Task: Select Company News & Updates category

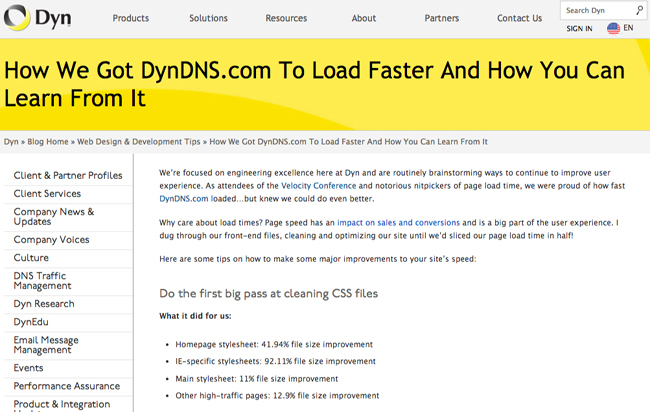Action: pos(54,216)
